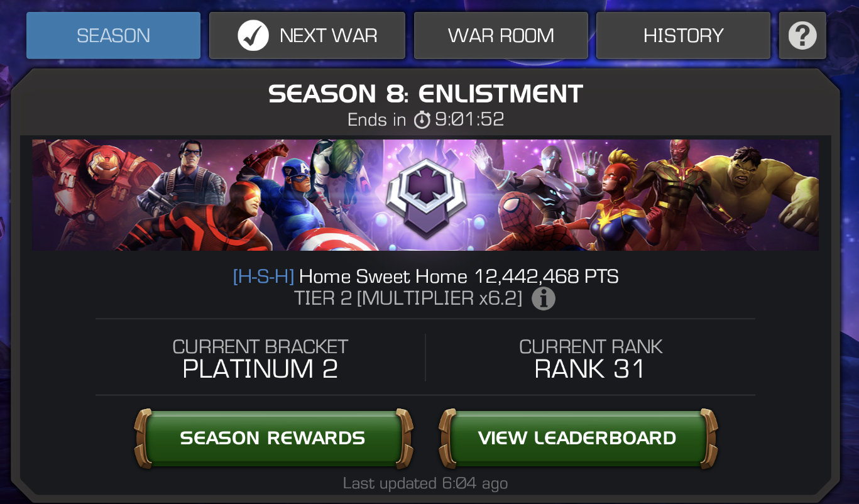The image size is (859, 504).
Task: Open the History tab
Action: 683,36
